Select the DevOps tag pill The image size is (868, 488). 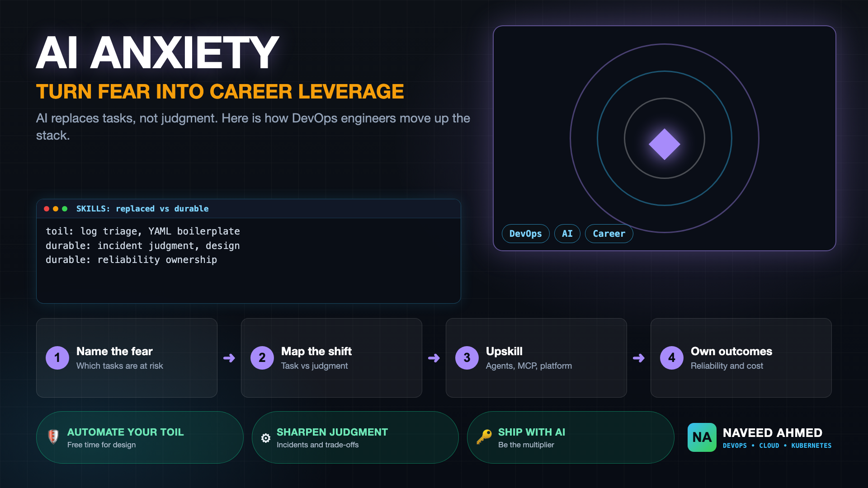(x=525, y=234)
